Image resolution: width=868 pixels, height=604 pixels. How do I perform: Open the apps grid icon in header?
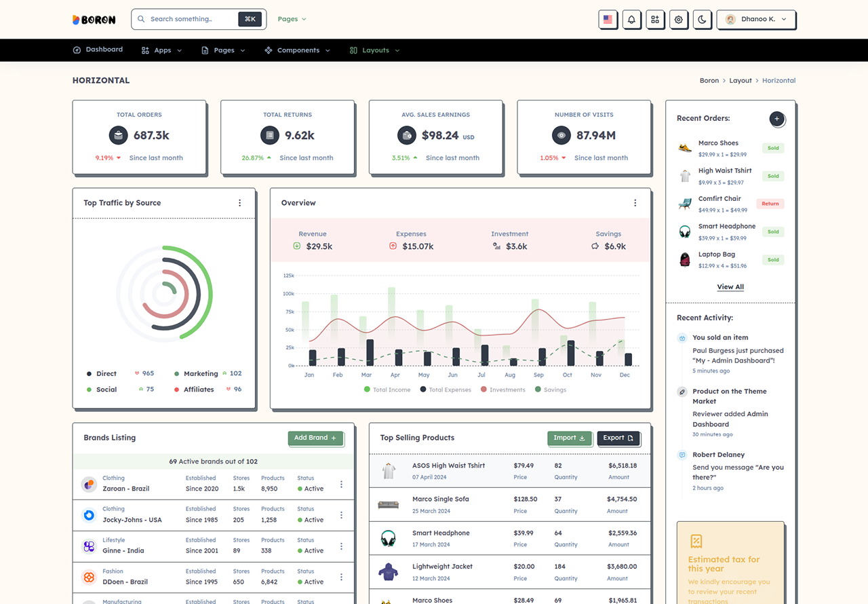(x=654, y=20)
